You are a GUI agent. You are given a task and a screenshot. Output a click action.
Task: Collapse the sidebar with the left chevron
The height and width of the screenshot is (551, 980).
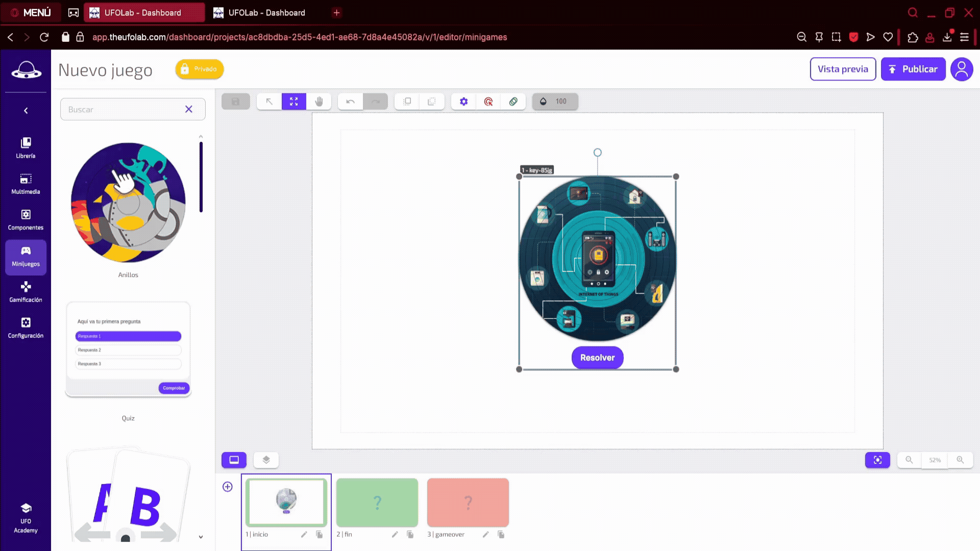[26, 111]
